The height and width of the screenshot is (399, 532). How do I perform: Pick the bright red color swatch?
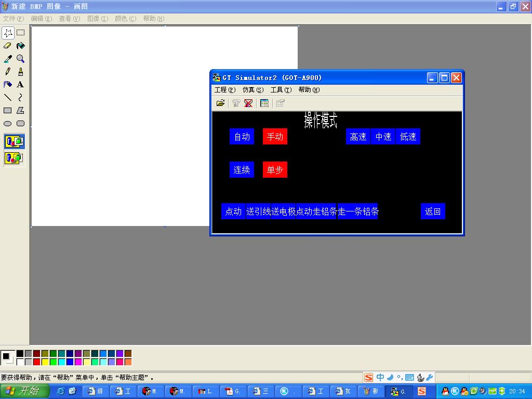(x=36, y=362)
